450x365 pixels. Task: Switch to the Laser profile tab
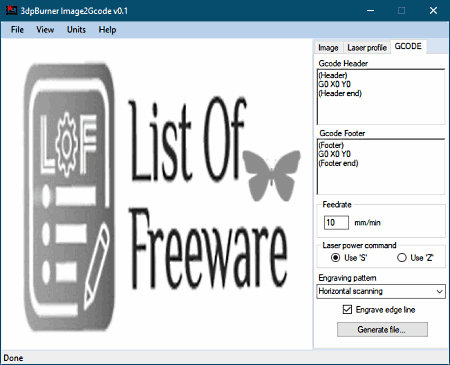pyautogui.click(x=367, y=48)
